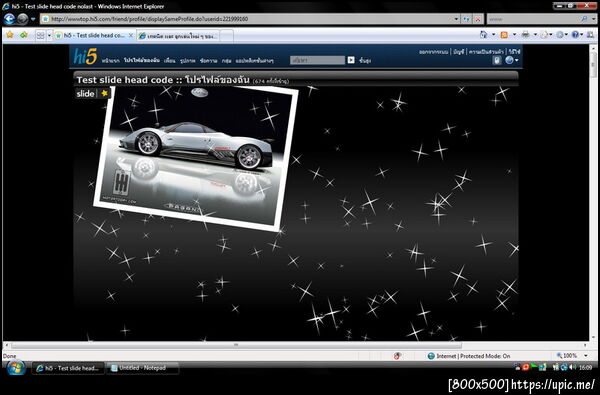Open the Groups hi5 nav item
Image resolution: width=600 pixels, height=395 pixels.
click(226, 60)
